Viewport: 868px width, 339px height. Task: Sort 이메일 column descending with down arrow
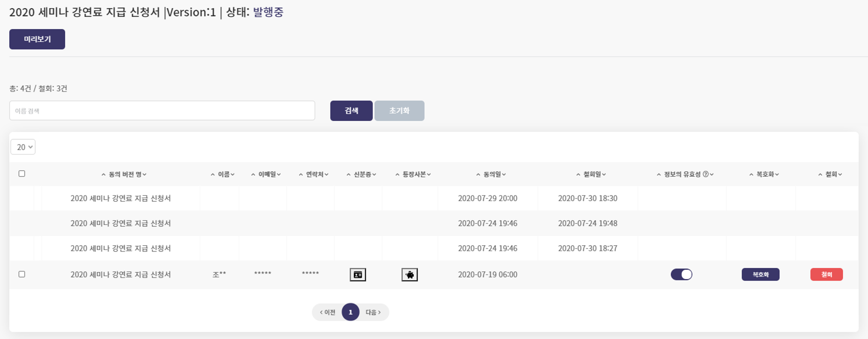(x=279, y=175)
